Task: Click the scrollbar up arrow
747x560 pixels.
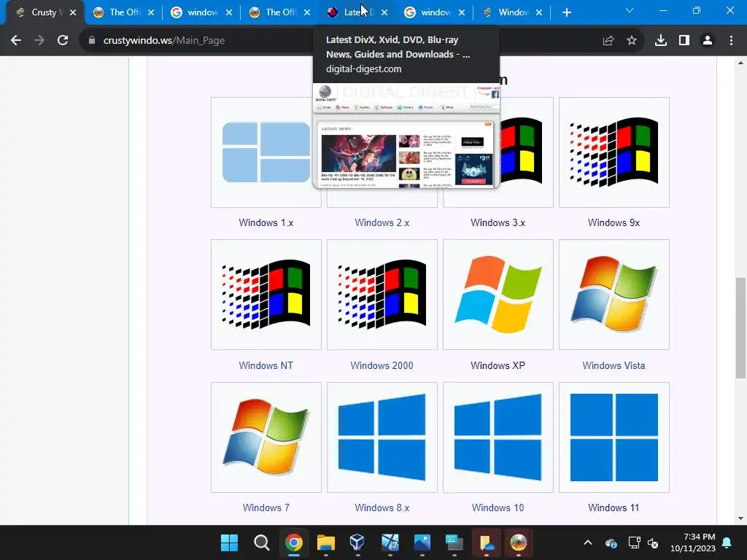Action: 740,63
